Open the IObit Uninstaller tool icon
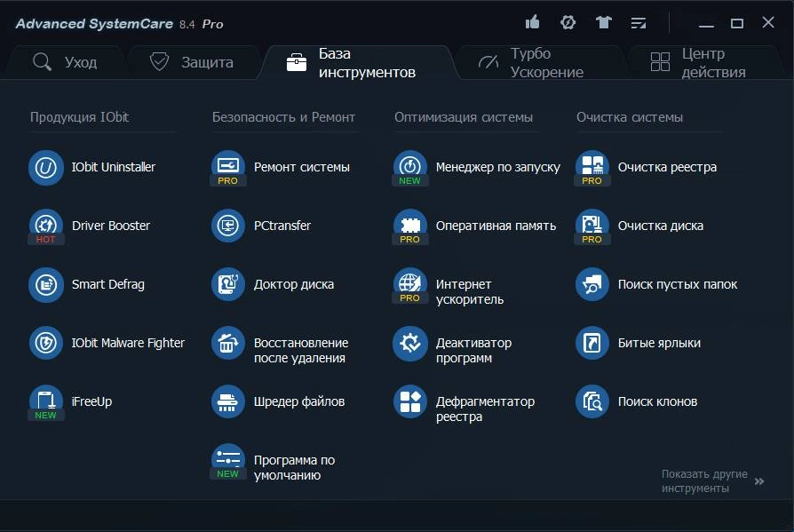Viewport: 794px width, 532px height. point(46,168)
